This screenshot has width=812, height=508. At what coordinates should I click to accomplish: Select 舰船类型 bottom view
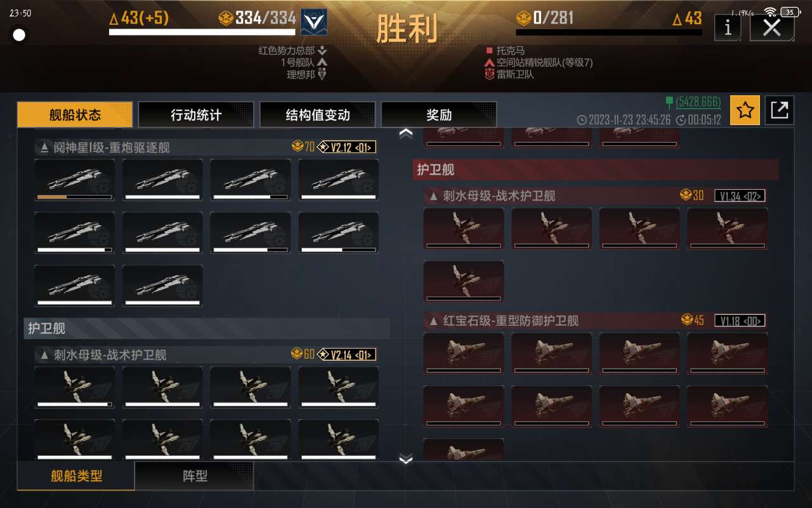click(76, 476)
